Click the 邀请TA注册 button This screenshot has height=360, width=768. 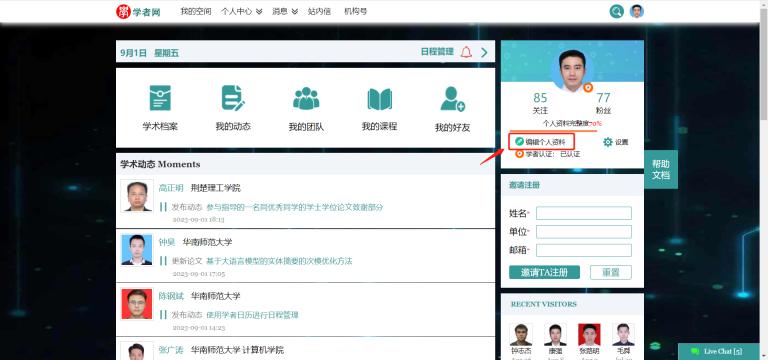coord(544,272)
